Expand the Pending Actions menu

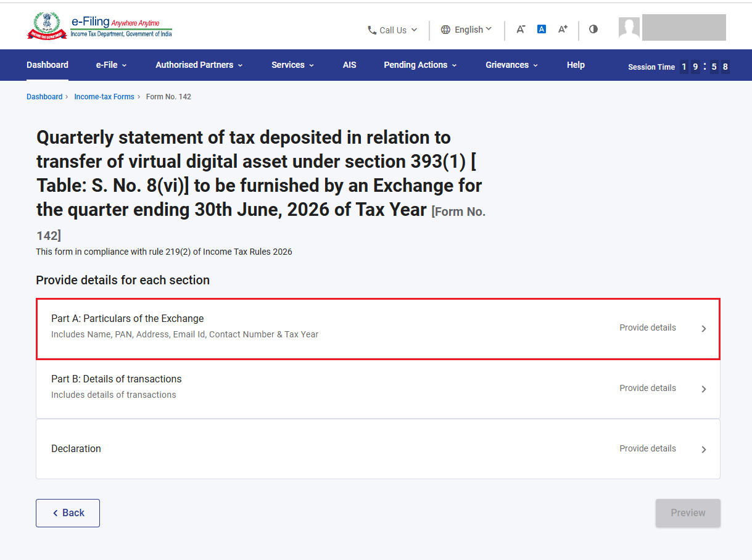420,65
